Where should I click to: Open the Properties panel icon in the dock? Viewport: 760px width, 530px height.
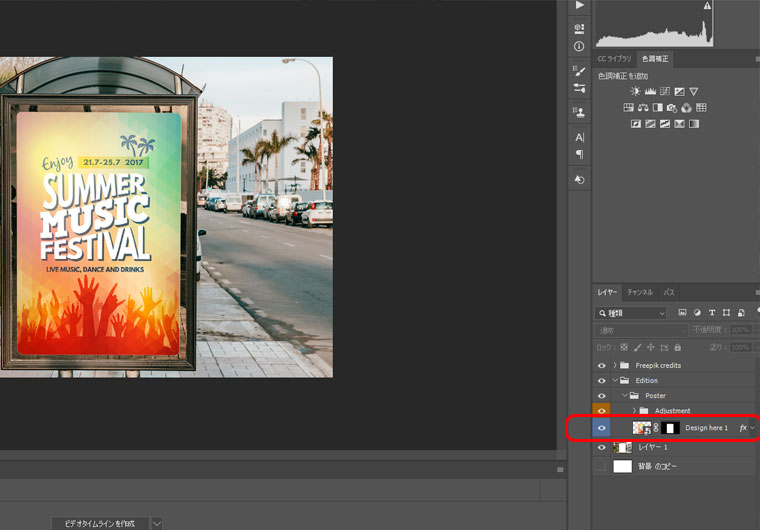coord(579,28)
